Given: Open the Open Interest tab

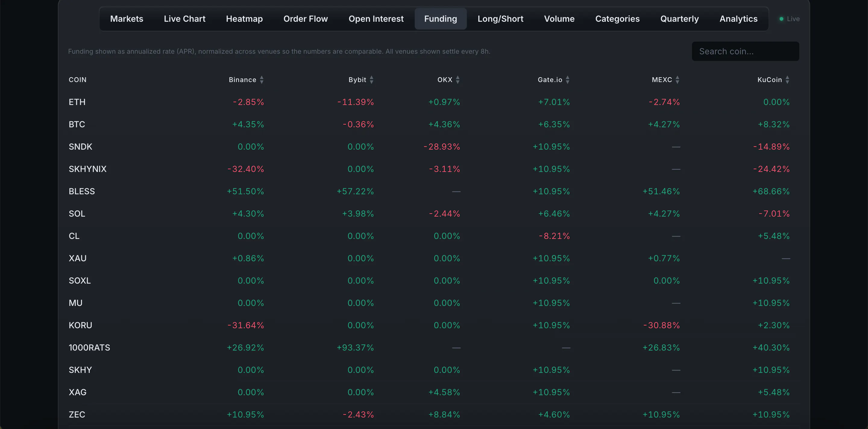Looking at the screenshot, I should [376, 19].
